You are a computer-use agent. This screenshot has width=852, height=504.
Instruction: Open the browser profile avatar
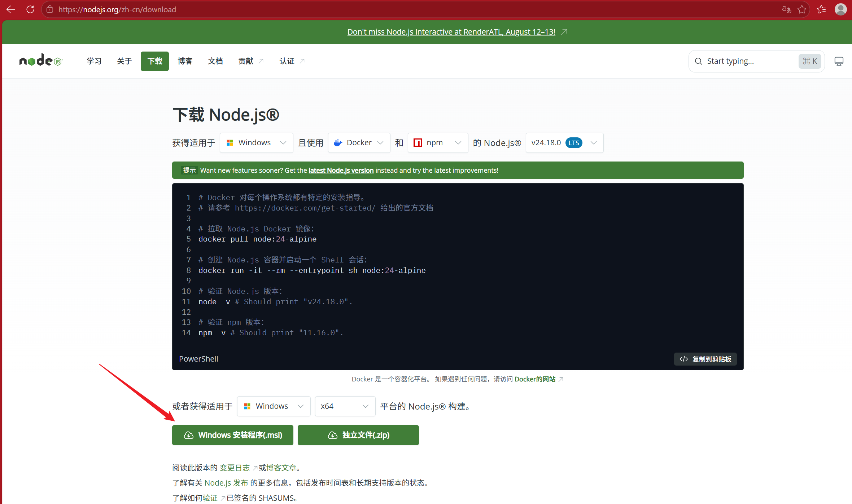841,9
